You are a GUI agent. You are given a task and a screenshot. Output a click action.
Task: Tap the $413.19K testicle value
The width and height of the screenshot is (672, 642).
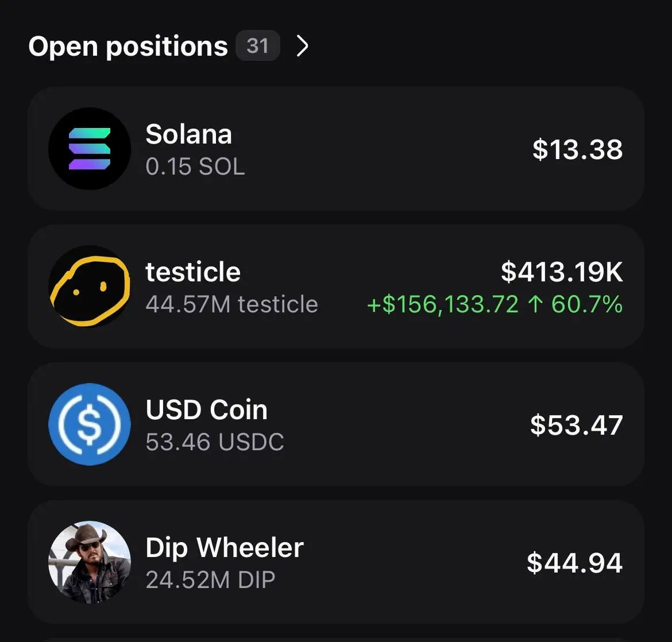561,272
